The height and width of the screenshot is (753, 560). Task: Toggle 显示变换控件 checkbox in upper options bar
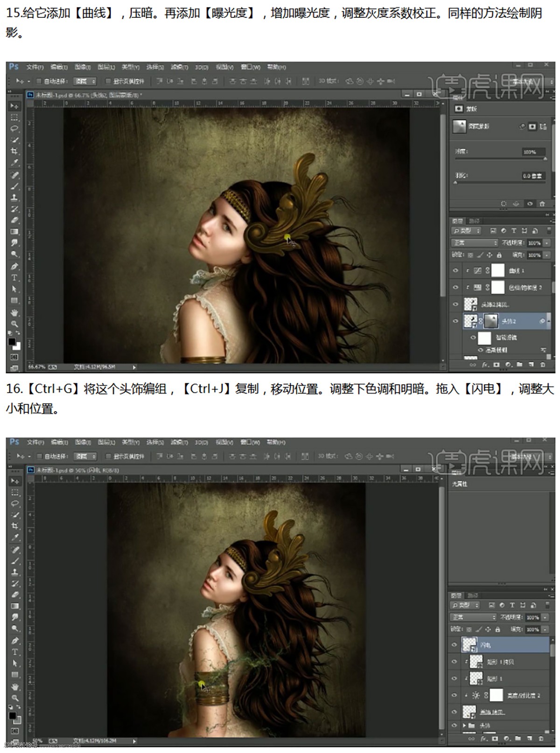(109, 81)
